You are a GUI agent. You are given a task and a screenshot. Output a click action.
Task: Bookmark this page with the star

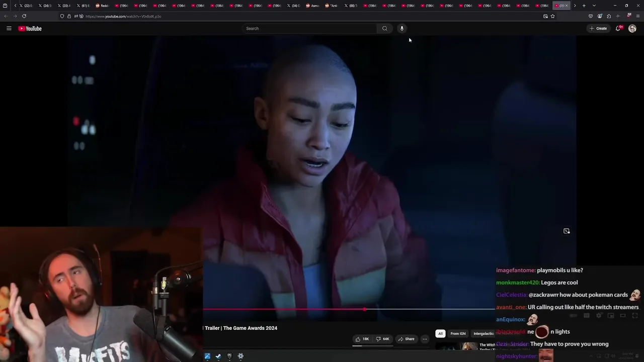[552, 16]
